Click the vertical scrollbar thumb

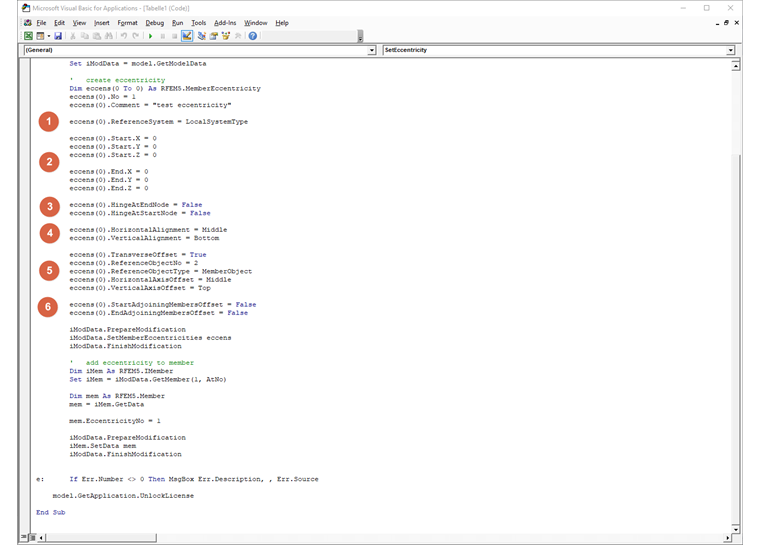736,339
